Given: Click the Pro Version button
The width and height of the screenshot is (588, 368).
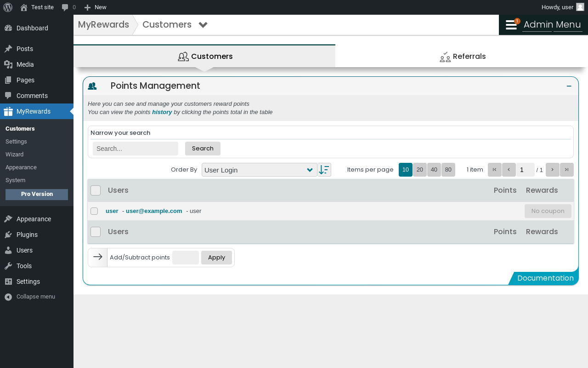Looking at the screenshot, I should click(37, 195).
